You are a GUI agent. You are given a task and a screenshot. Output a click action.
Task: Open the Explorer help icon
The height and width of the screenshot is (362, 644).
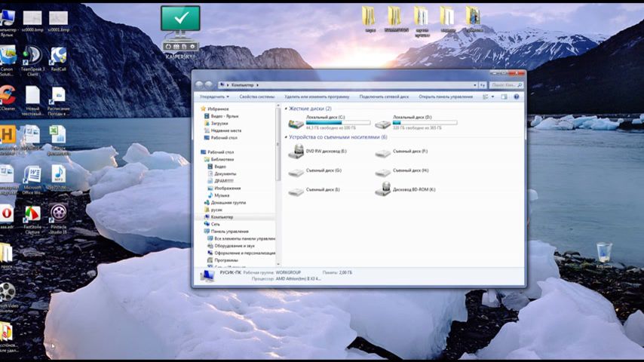click(517, 97)
